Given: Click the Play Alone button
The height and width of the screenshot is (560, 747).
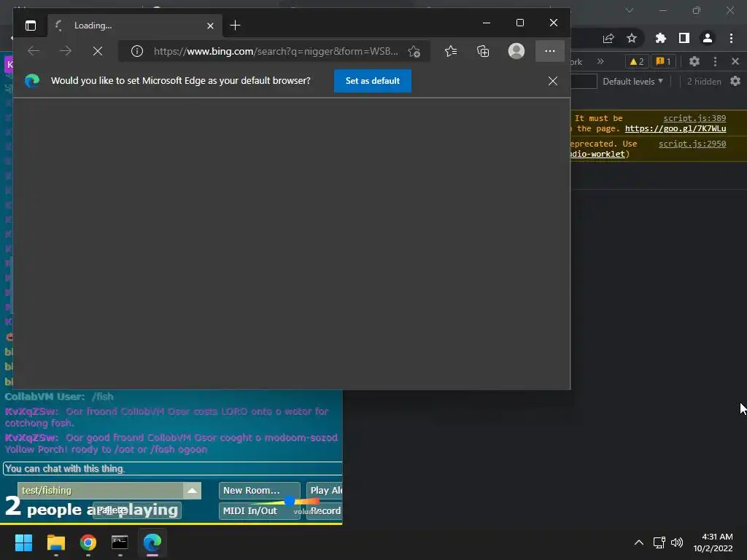Looking at the screenshot, I should point(325,491).
